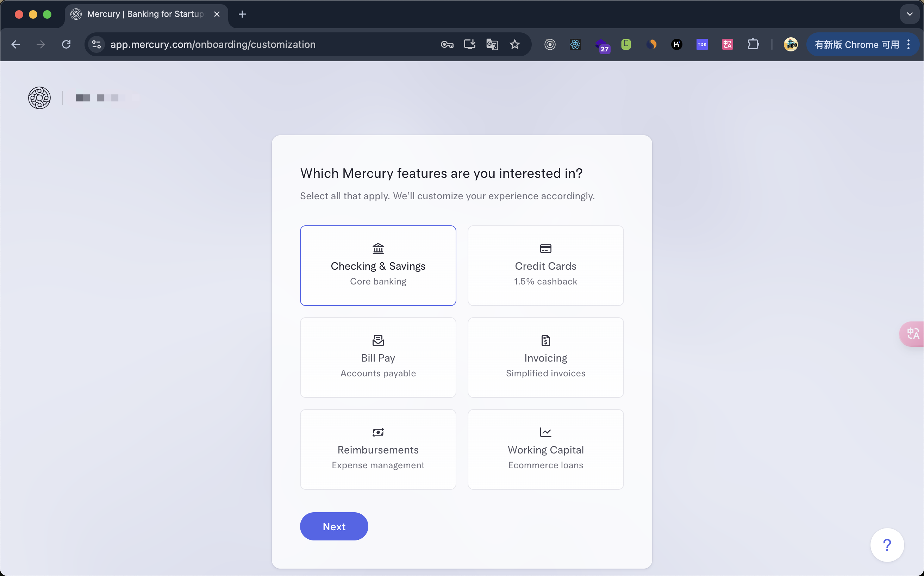924x576 pixels.
Task: Click the Mercury logo icon
Action: point(39,98)
